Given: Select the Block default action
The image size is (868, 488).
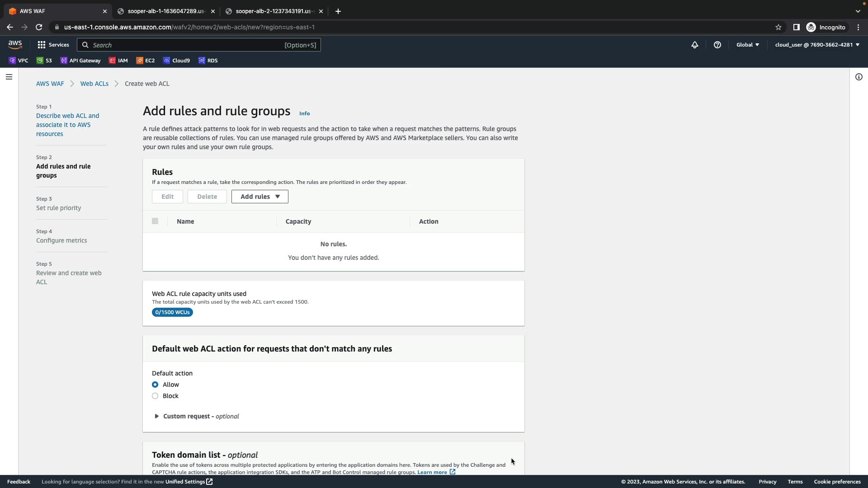Looking at the screenshot, I should (155, 396).
